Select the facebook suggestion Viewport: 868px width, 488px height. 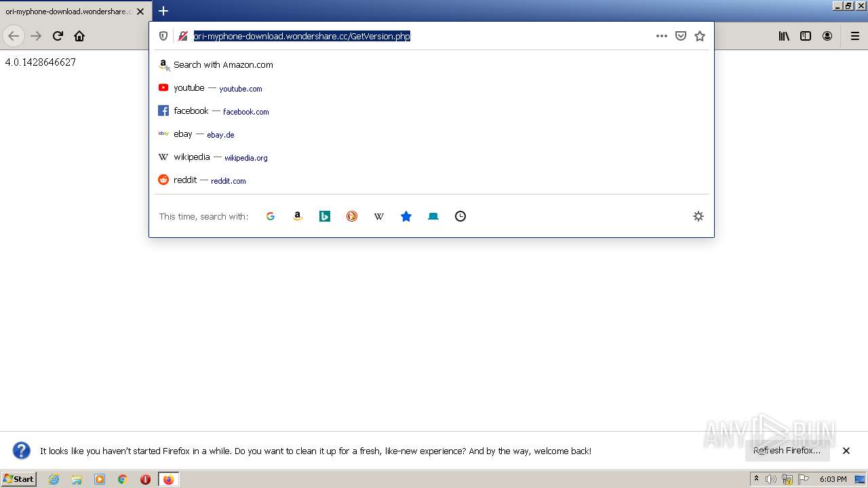click(x=431, y=111)
